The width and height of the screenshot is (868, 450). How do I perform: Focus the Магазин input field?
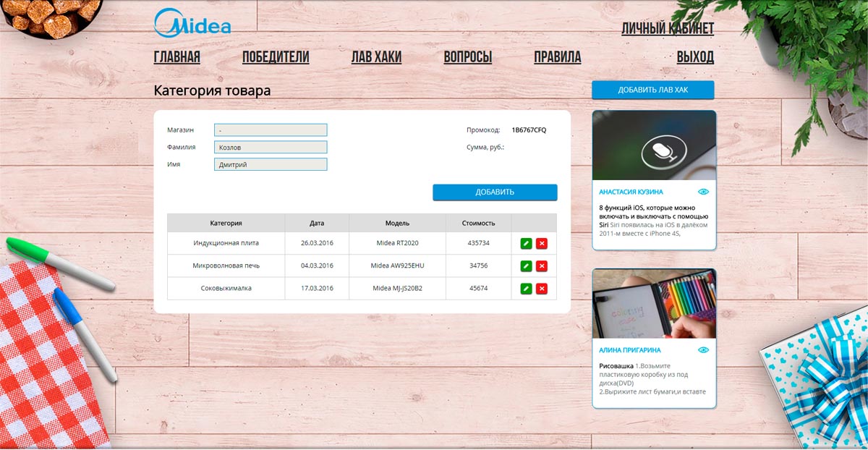tap(271, 130)
